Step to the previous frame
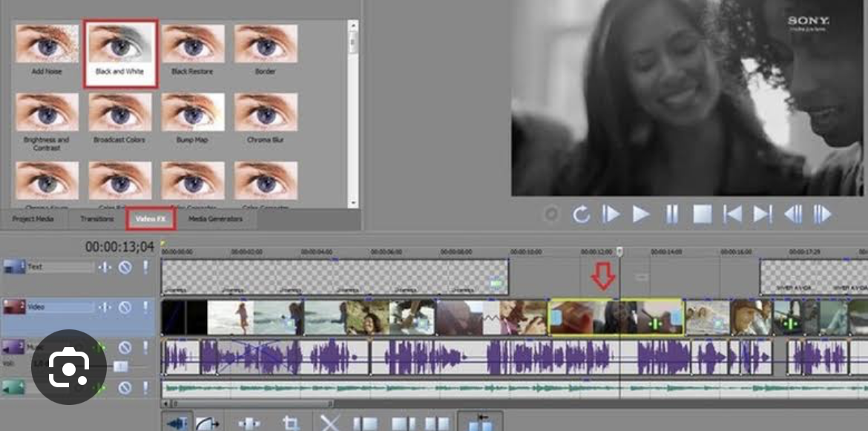The image size is (868, 431). 793,214
